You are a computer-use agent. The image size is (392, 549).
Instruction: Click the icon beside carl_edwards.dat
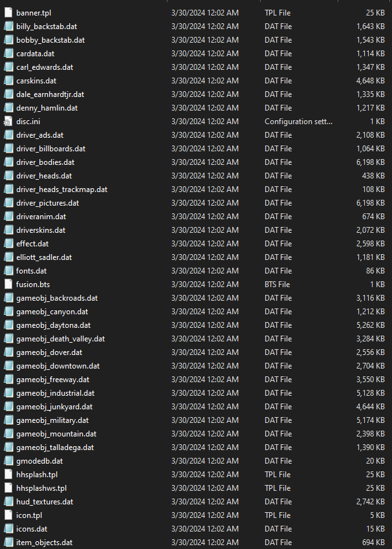[x=8, y=67]
